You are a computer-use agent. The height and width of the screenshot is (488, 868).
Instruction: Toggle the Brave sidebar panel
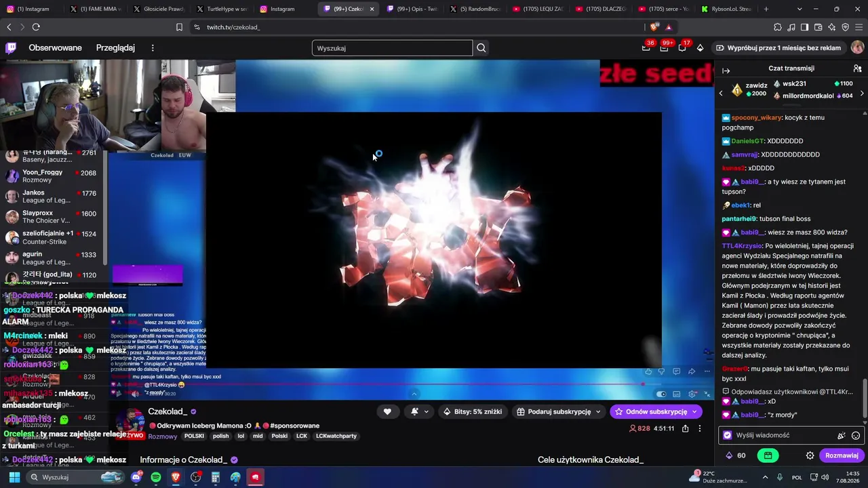point(804,27)
